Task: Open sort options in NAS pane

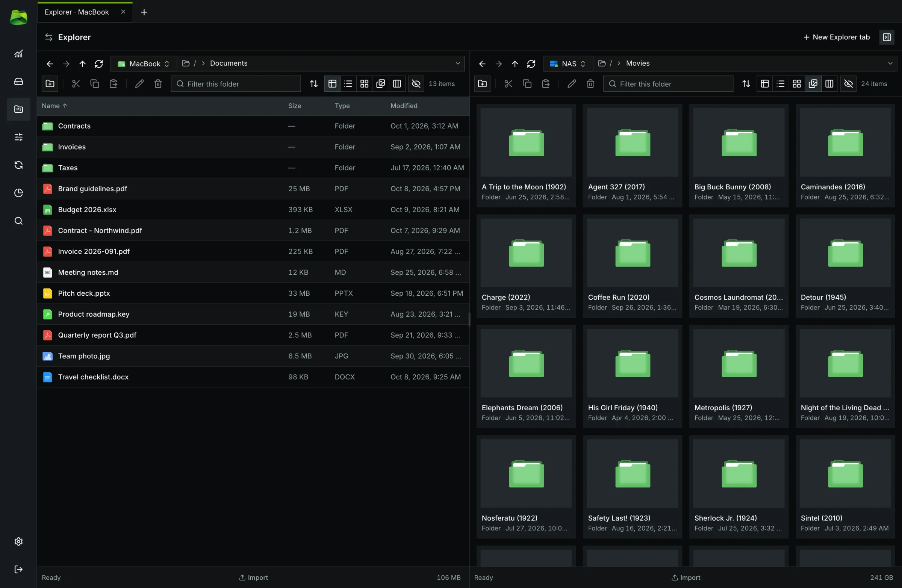Action: click(x=746, y=84)
